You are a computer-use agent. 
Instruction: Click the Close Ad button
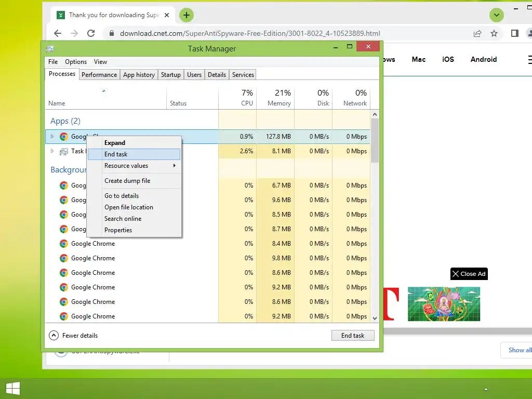pyautogui.click(x=469, y=274)
